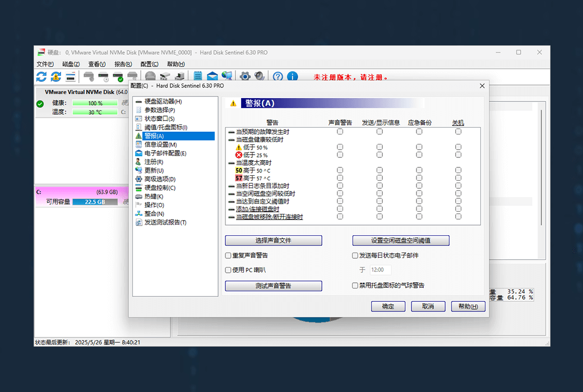Select 注册(R) in the config tree
583x392 pixels.
[154, 162]
